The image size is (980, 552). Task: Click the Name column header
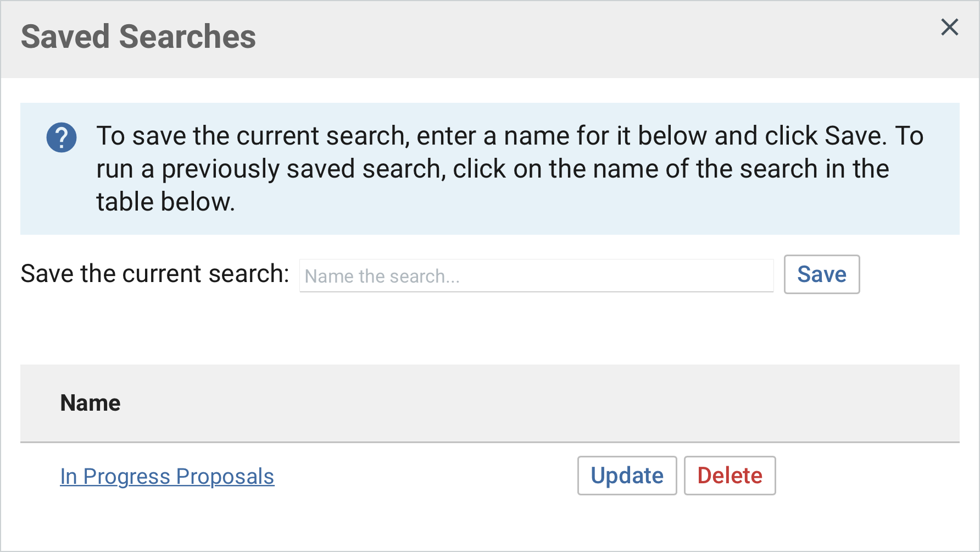pyautogui.click(x=90, y=403)
